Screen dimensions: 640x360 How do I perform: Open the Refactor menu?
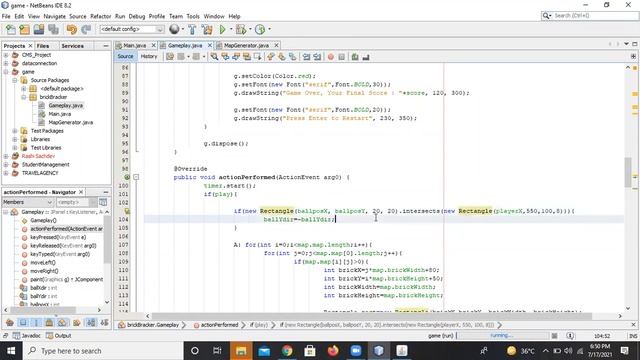100,16
